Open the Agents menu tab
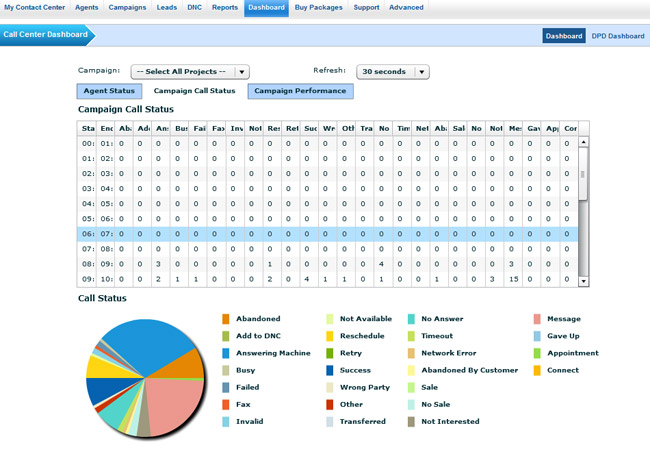 86,7
